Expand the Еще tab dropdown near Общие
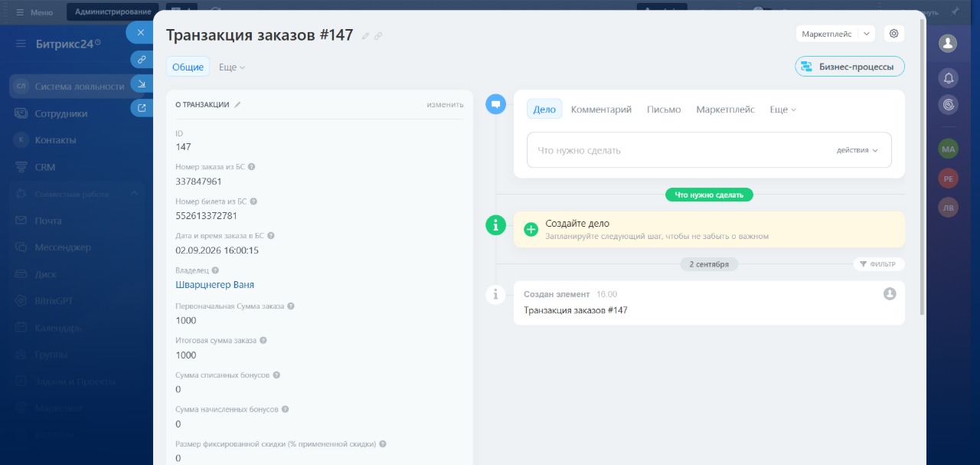980x465 pixels. (232, 67)
